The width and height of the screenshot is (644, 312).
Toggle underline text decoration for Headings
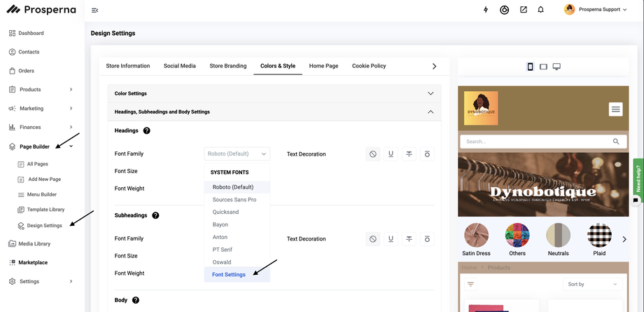pyautogui.click(x=391, y=154)
